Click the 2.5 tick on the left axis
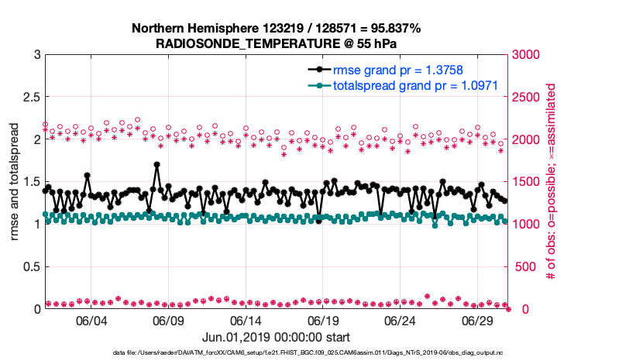 [30, 98]
